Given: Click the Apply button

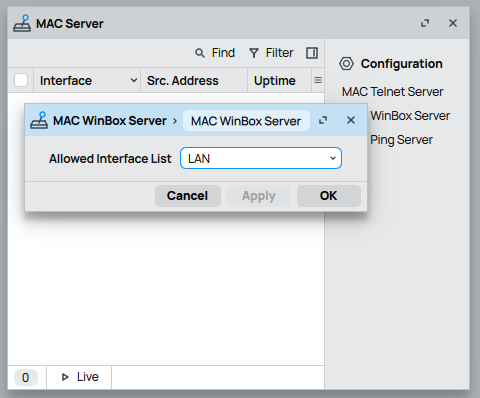Looking at the screenshot, I should pyautogui.click(x=259, y=196).
